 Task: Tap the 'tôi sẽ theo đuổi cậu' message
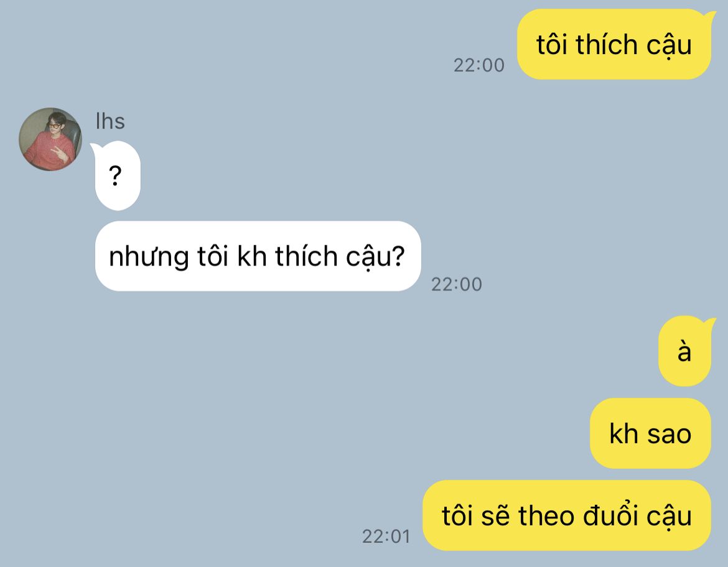(567, 515)
